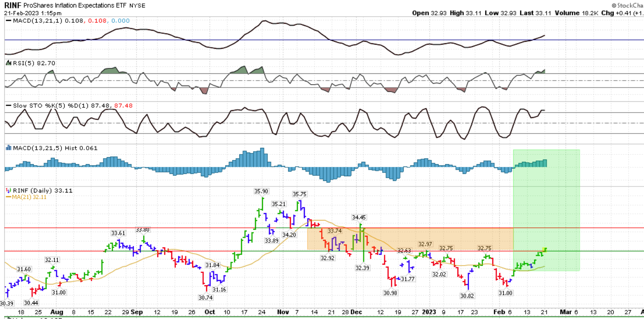Click the 34.45 price label
The height and width of the screenshot is (319, 644).
click(359, 217)
